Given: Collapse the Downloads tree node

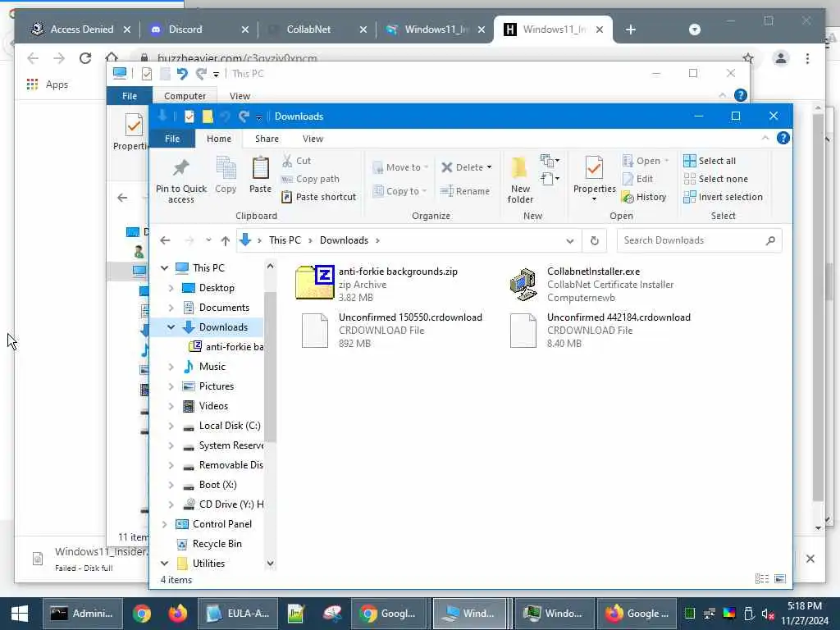Looking at the screenshot, I should click(x=171, y=327).
